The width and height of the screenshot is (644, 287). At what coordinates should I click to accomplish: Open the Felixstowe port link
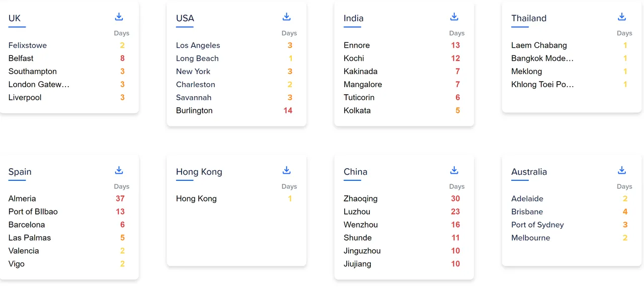click(x=28, y=45)
